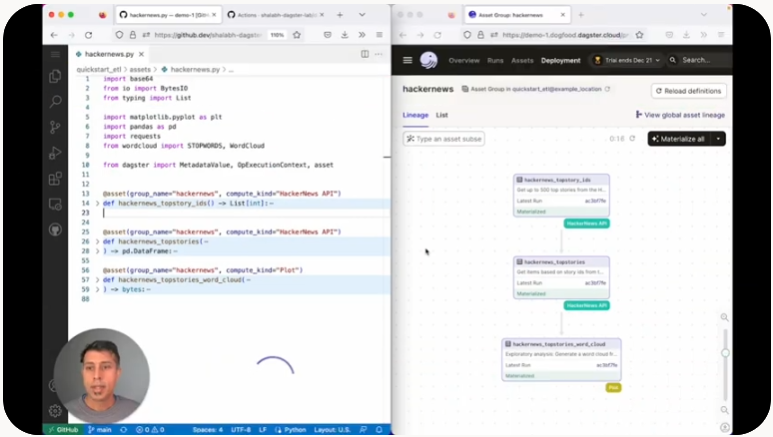Zoom in on the asset lineage graph

coord(724,317)
